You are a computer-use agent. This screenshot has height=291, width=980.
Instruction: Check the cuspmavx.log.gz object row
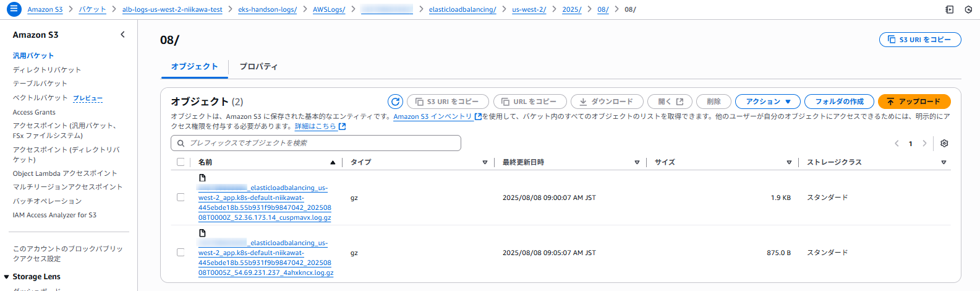pos(181,198)
